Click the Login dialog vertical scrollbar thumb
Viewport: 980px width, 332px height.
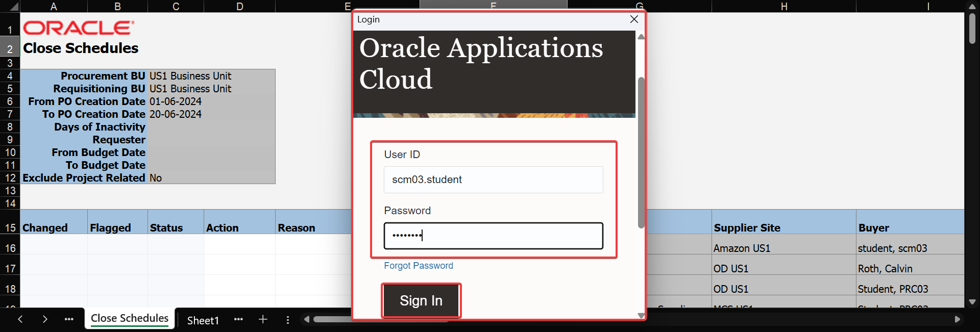click(x=641, y=153)
